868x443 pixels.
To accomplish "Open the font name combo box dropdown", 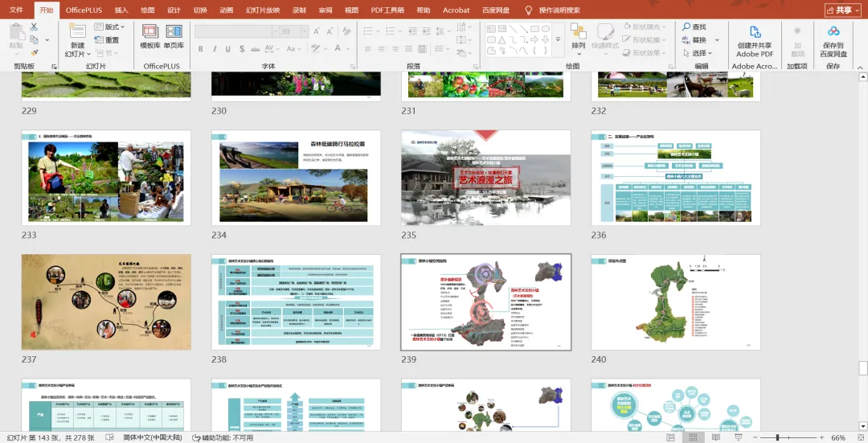I will (x=274, y=31).
